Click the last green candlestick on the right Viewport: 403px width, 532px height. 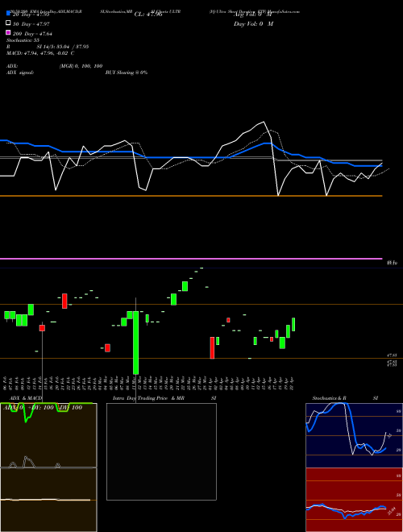click(x=293, y=324)
